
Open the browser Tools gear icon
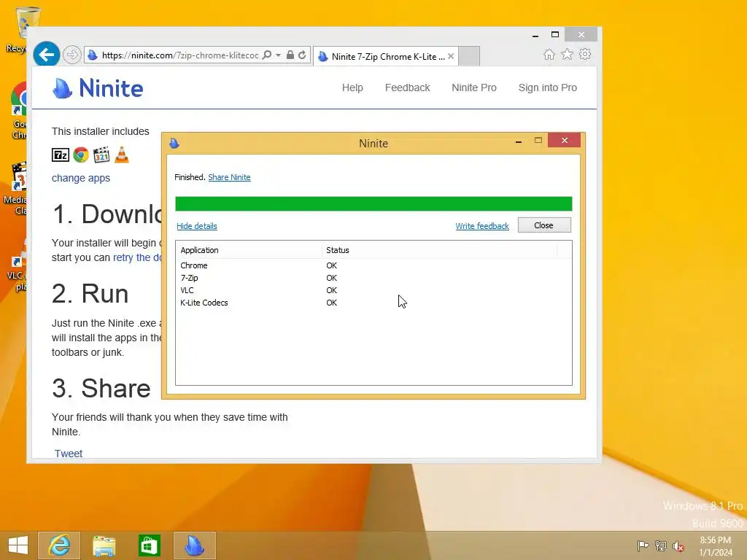point(585,54)
